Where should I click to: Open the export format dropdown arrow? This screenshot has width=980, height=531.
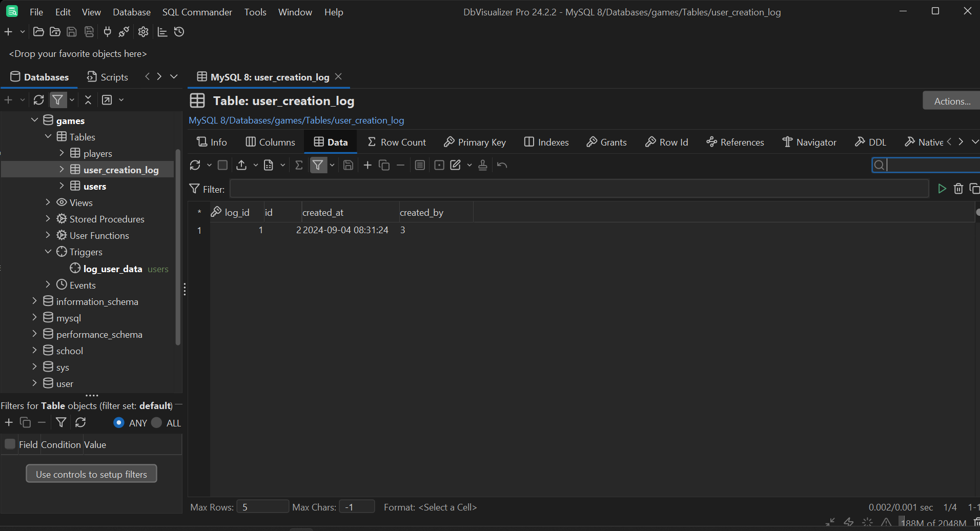click(x=256, y=165)
